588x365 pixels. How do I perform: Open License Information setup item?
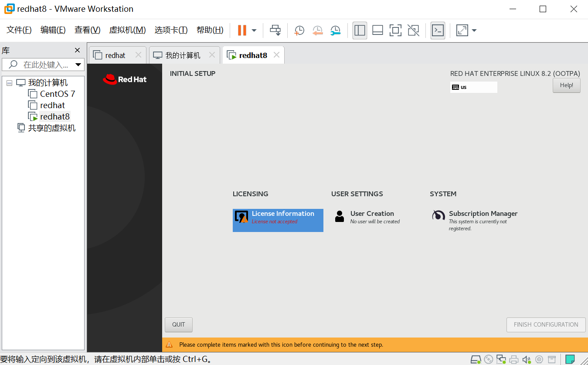coord(278,220)
